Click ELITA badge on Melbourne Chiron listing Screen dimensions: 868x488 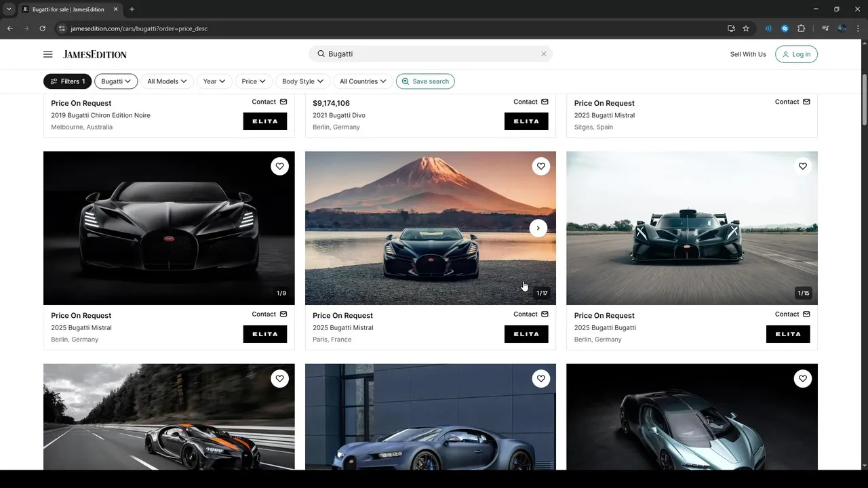265,121
